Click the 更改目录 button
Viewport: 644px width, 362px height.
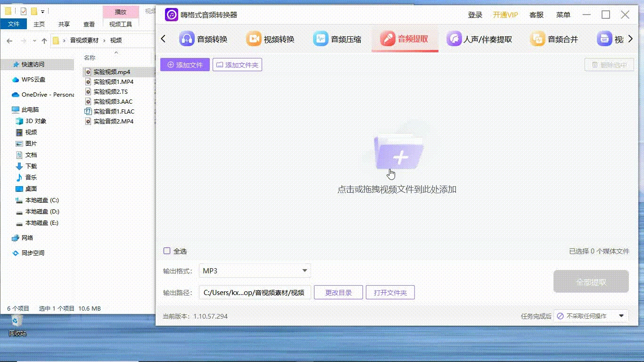click(339, 293)
